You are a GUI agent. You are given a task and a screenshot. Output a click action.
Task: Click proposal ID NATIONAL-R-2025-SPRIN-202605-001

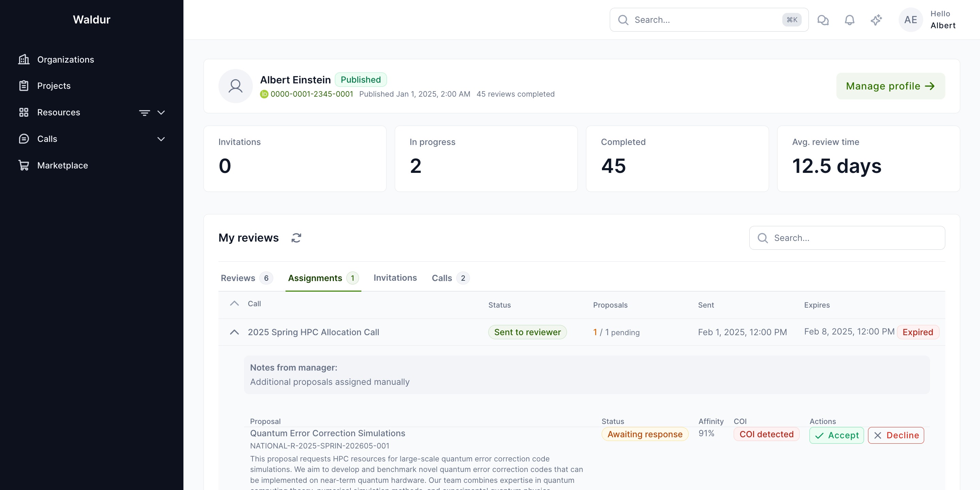[320, 445]
